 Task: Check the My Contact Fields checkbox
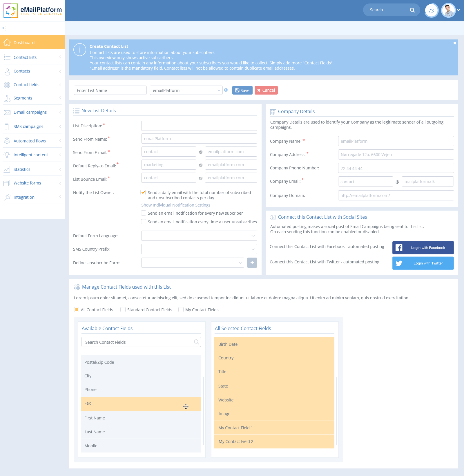[x=181, y=310]
